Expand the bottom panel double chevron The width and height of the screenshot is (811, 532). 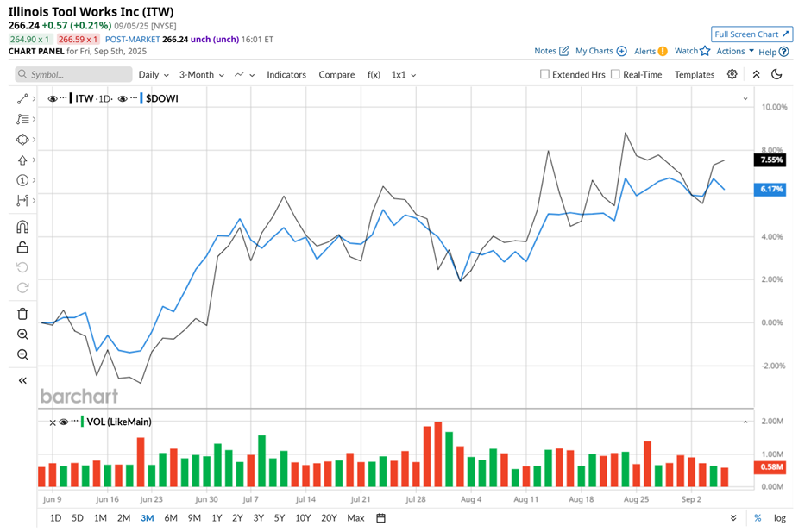pos(733,518)
